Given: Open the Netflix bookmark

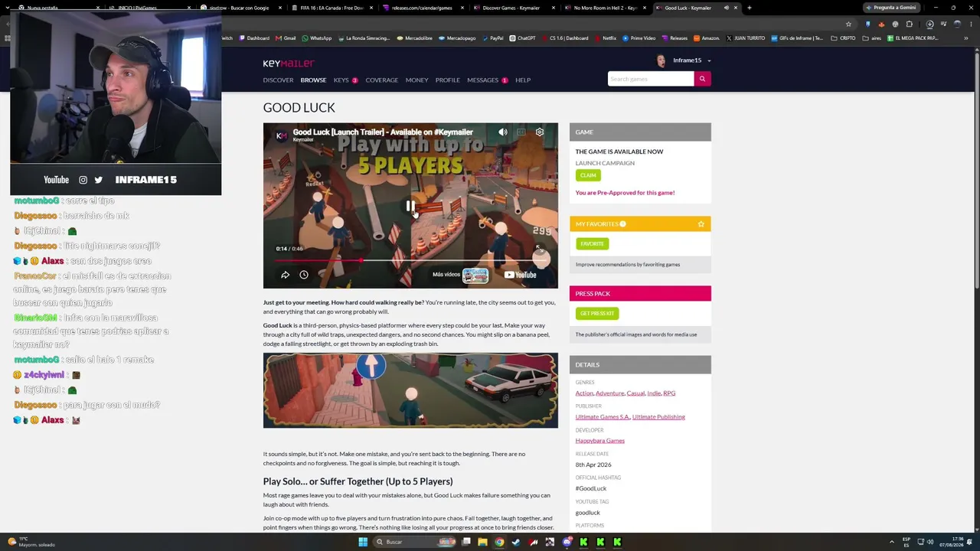Looking at the screenshot, I should (606, 38).
